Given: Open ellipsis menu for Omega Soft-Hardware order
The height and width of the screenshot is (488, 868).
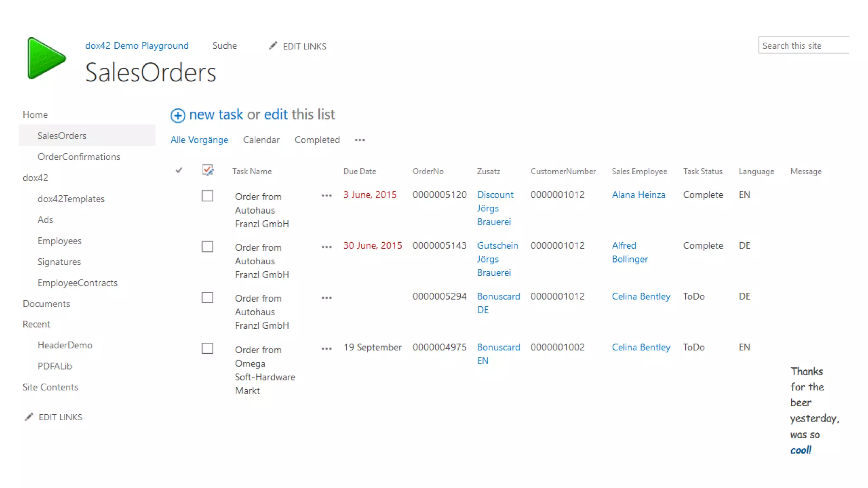Looking at the screenshot, I should pyautogui.click(x=326, y=349).
